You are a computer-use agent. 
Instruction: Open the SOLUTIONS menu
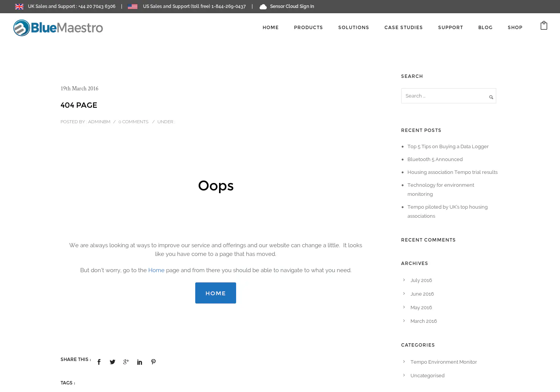(x=353, y=28)
